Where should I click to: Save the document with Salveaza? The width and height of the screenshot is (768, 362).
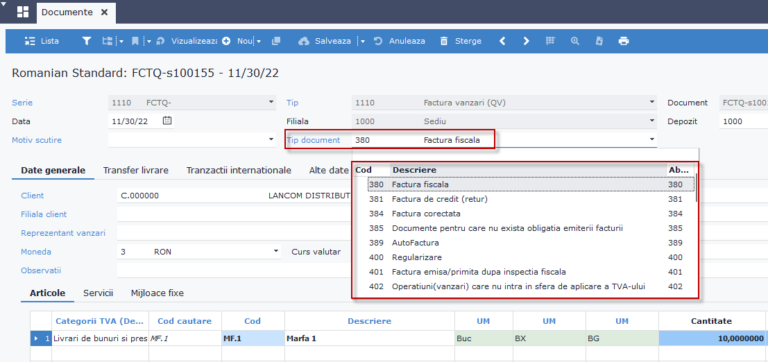click(x=324, y=41)
